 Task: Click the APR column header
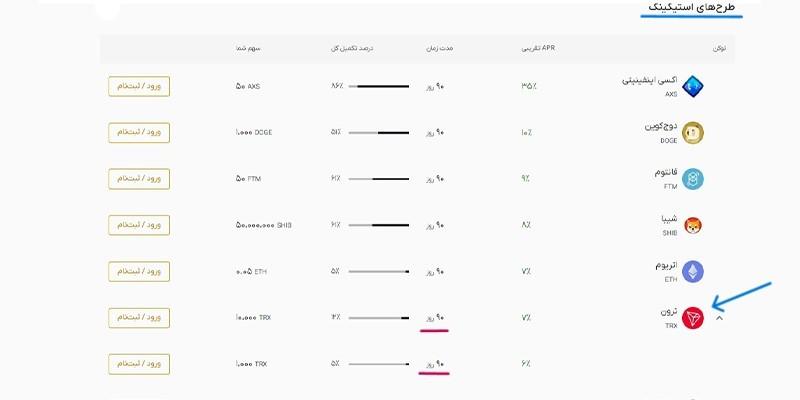538,48
